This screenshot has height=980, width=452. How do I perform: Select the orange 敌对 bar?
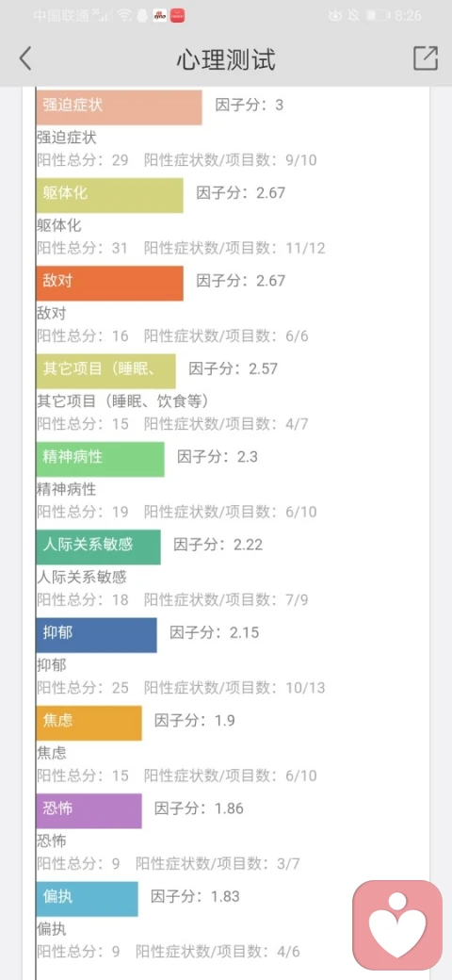(x=110, y=283)
